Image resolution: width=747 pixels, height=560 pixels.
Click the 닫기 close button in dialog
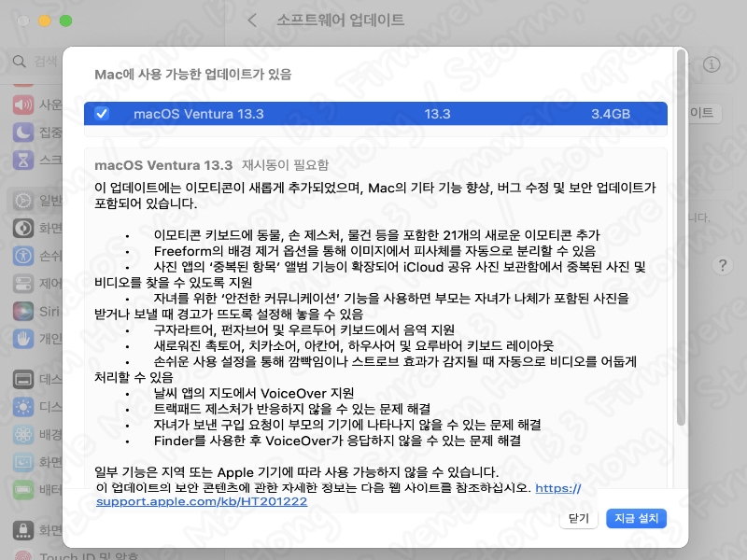pos(579,518)
